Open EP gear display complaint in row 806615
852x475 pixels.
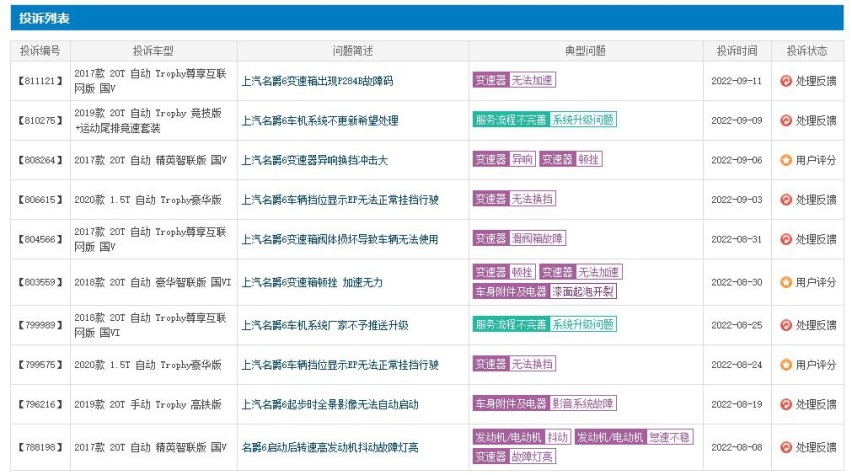[340, 200]
